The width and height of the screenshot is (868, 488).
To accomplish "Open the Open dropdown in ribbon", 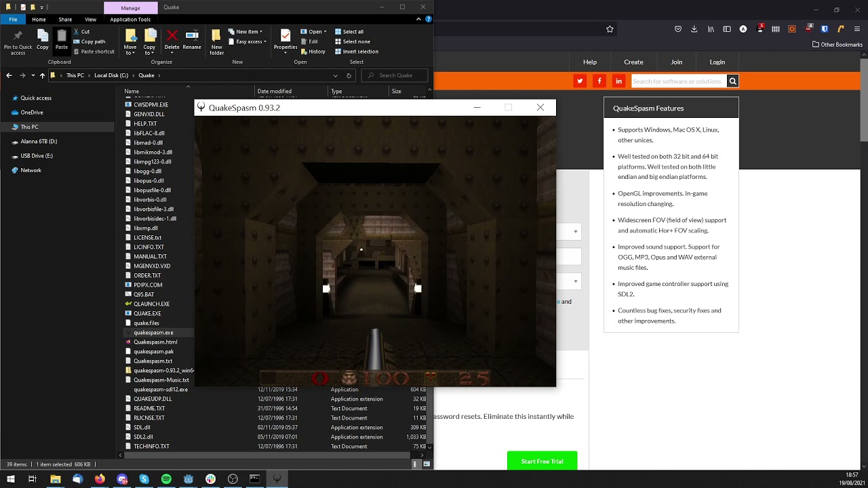I will [314, 32].
